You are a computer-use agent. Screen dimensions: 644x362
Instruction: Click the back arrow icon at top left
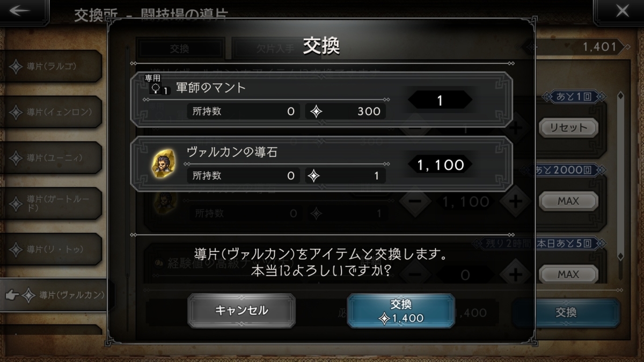(x=20, y=11)
